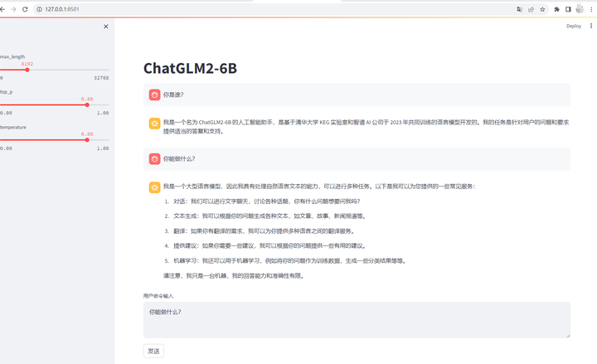Click the browser back arrow

2,9
